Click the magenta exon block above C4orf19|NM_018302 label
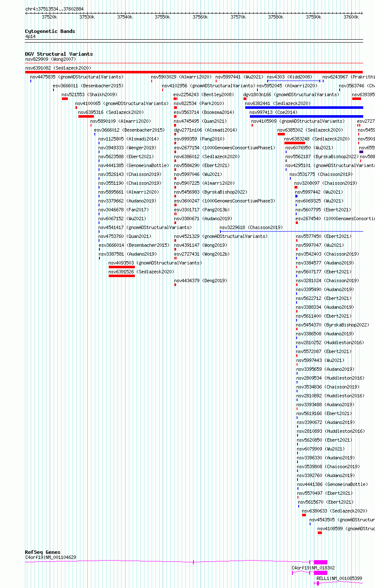 click(x=321, y=562)
